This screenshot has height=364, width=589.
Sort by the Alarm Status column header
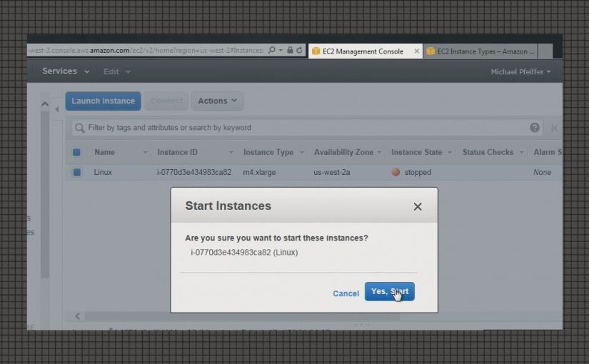click(548, 152)
